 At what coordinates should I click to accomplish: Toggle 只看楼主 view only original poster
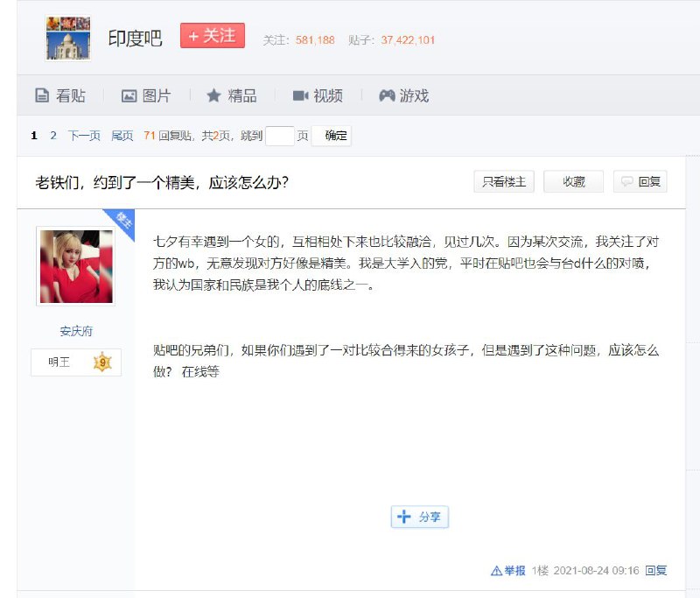pos(504,182)
